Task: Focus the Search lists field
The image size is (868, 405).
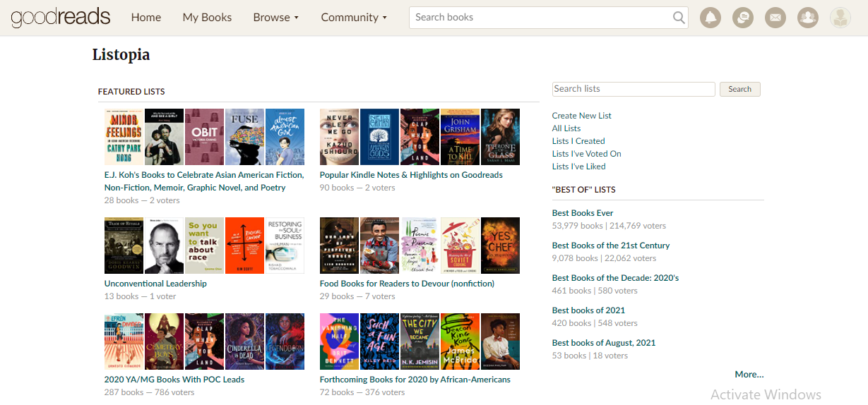Action: coord(634,89)
